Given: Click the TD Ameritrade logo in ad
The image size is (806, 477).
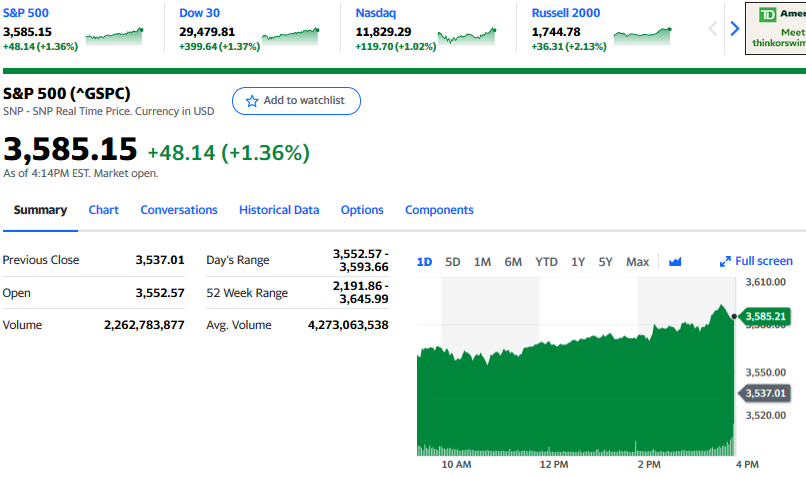Looking at the screenshot, I should (x=767, y=14).
